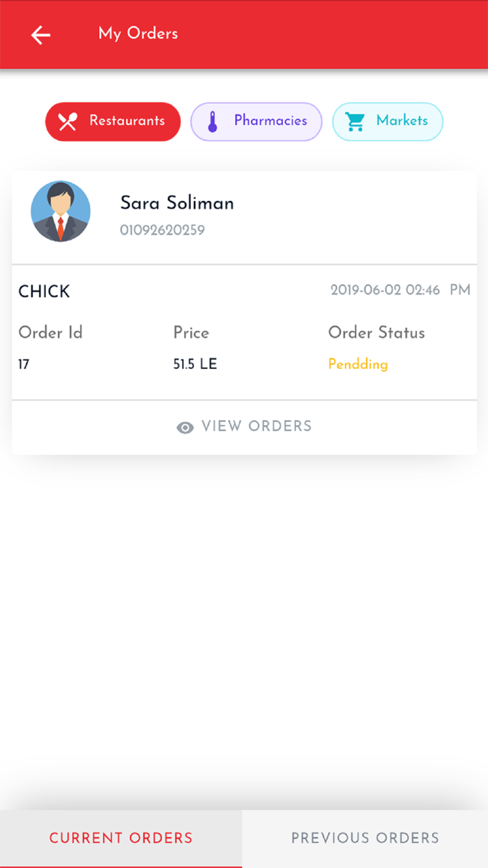Click the Pendding order status text
488x868 pixels.
pos(358,364)
